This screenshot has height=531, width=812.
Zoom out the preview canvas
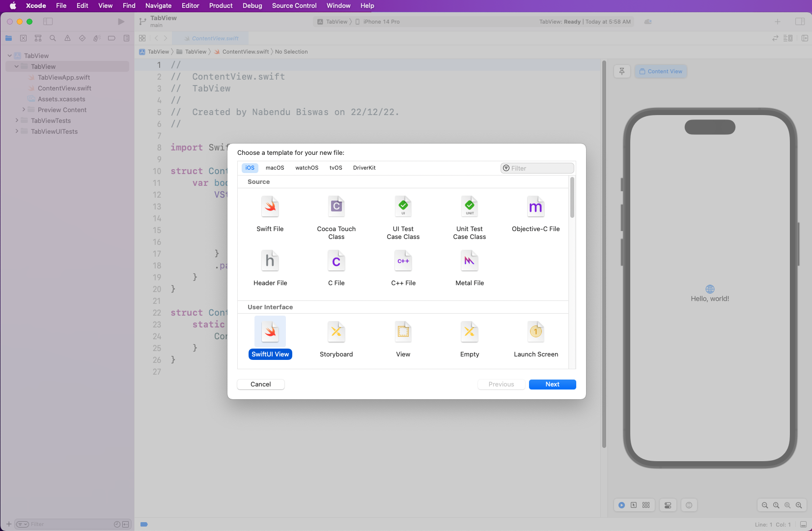coord(765,505)
